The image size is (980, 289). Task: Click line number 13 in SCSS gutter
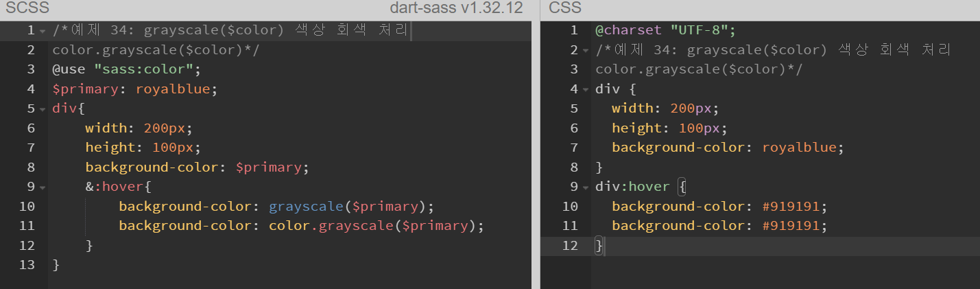pyautogui.click(x=27, y=265)
